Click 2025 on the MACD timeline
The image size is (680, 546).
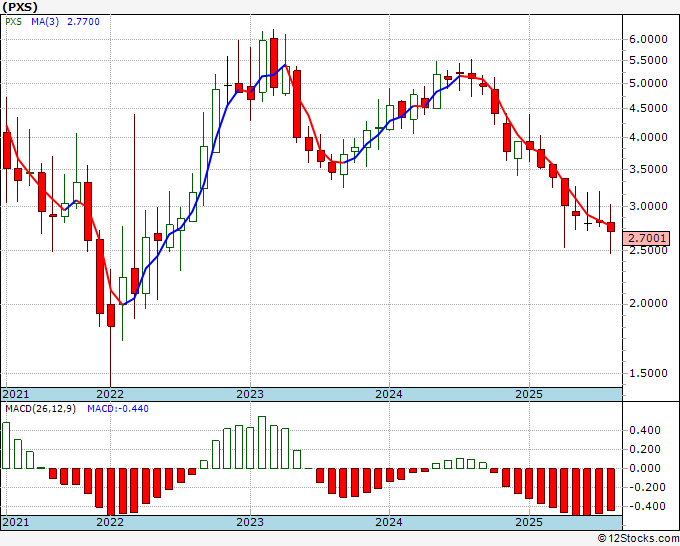pos(529,522)
